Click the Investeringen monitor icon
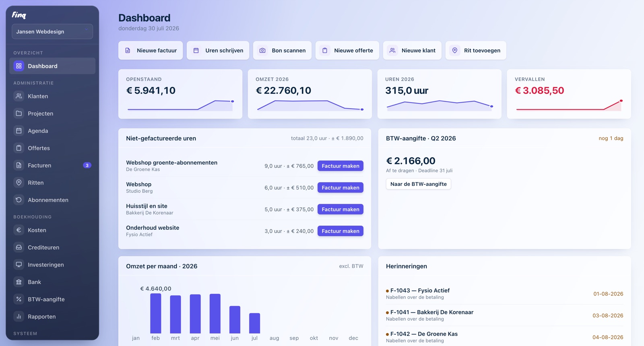Viewport: 644px width, 346px height. click(19, 265)
